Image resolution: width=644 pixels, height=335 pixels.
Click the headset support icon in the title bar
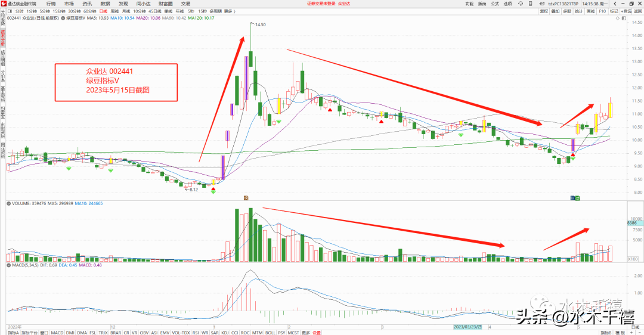521,4
